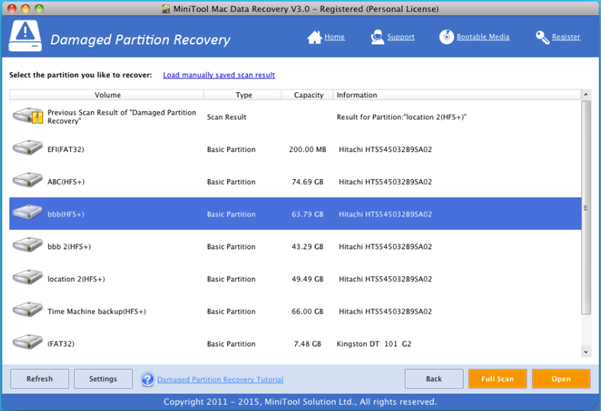The height and width of the screenshot is (411, 601).
Task: Click Hitachi information in bbb 2(HFS+) row
Action: point(385,247)
